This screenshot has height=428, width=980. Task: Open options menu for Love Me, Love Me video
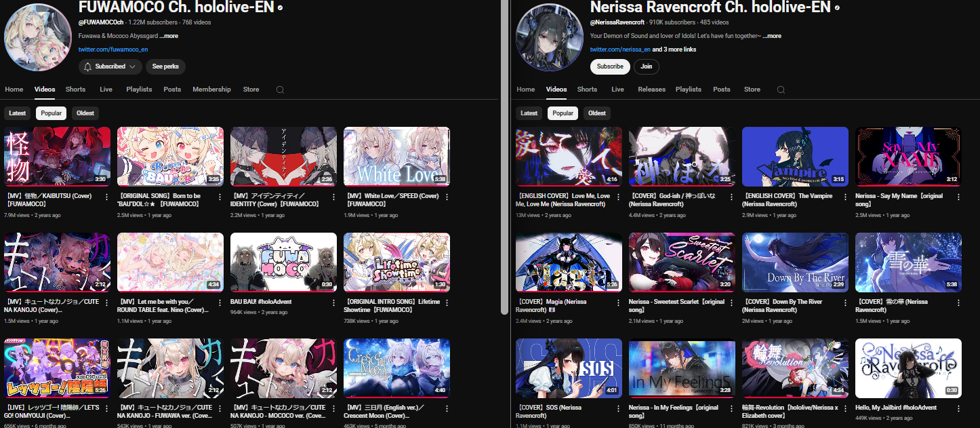(x=618, y=197)
